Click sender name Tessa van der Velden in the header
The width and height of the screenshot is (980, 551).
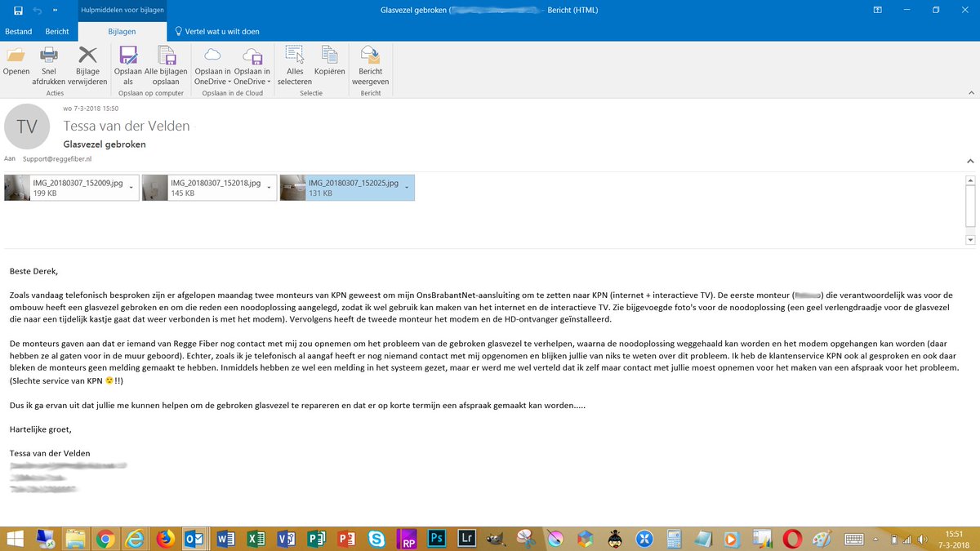click(127, 126)
